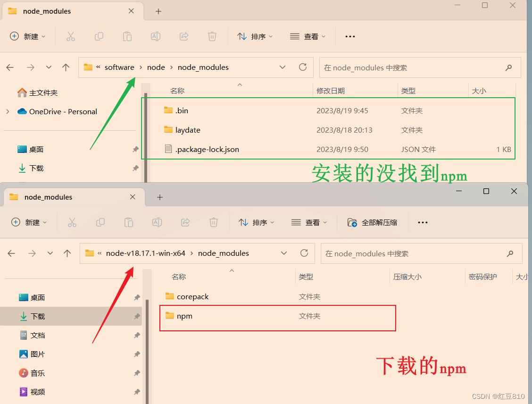
Task: Click the Delete (trash) icon
Action: pos(212,36)
